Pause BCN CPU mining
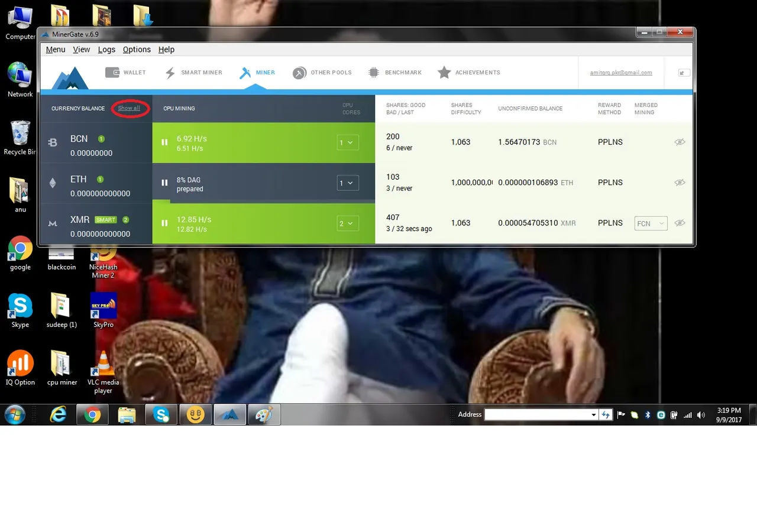 pyautogui.click(x=165, y=142)
